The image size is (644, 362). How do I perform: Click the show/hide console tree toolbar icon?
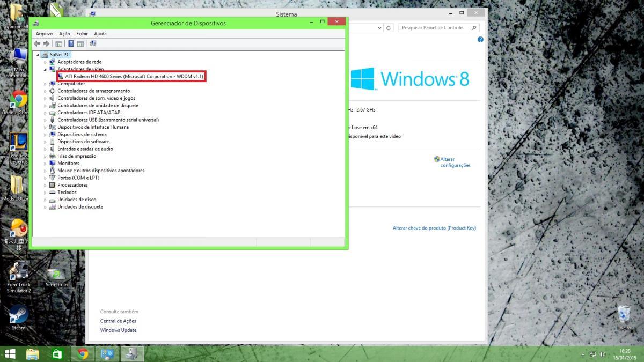[59, 43]
